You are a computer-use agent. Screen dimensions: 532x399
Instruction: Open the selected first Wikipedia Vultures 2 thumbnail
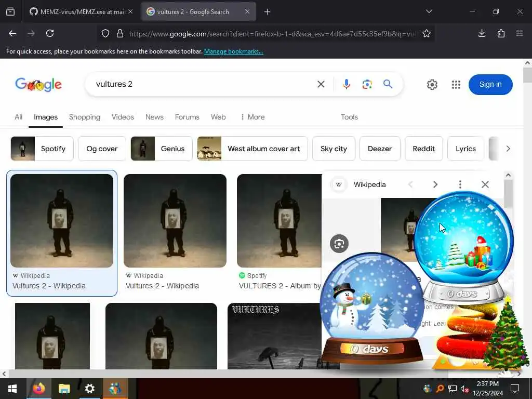coord(62,220)
